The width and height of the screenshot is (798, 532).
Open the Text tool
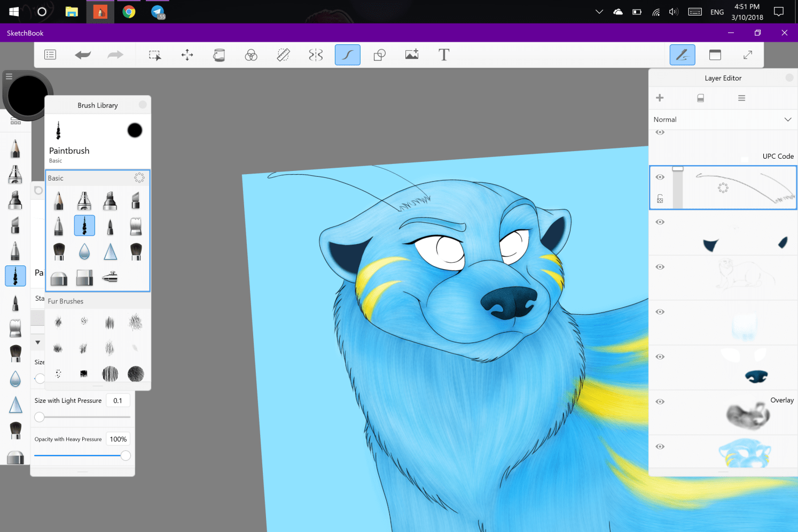point(443,54)
